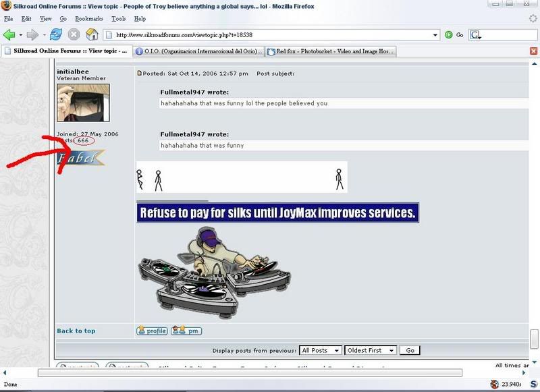540x392 pixels.
Task: Open the Help menu
Action: pyautogui.click(x=140, y=19)
